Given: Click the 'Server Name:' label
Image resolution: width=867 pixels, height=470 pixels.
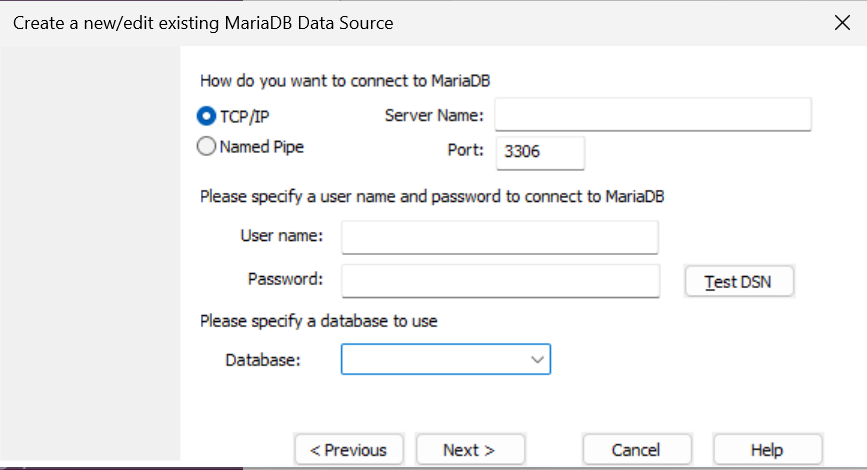Looking at the screenshot, I should click(x=434, y=116).
